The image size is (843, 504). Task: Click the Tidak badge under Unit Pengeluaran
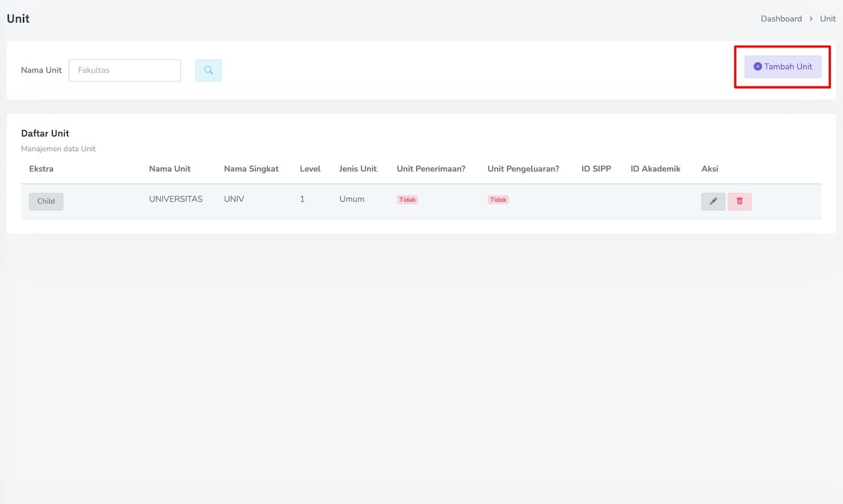click(x=498, y=200)
